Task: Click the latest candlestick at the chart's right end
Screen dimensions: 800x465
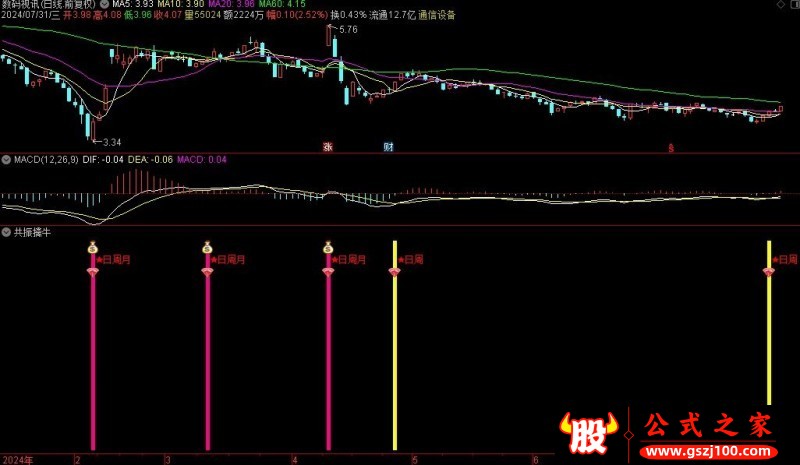Action: pos(781,109)
